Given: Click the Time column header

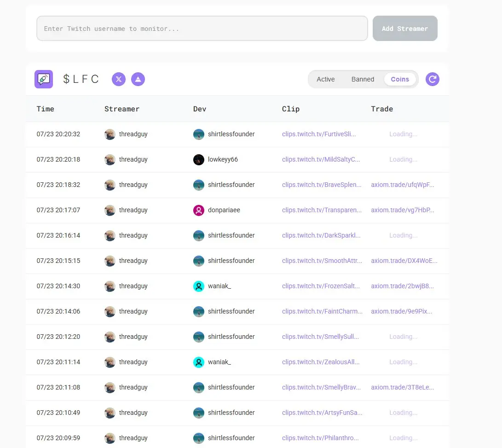Looking at the screenshot, I should pos(45,109).
